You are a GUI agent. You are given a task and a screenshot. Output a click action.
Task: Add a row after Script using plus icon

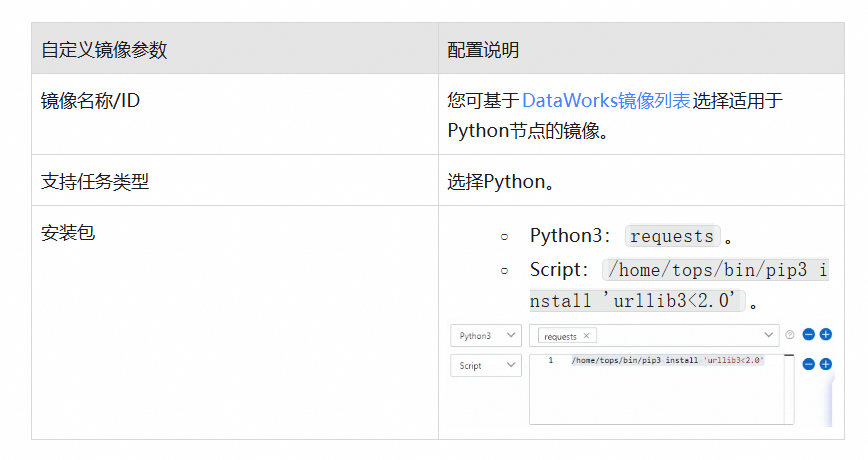pyautogui.click(x=825, y=364)
